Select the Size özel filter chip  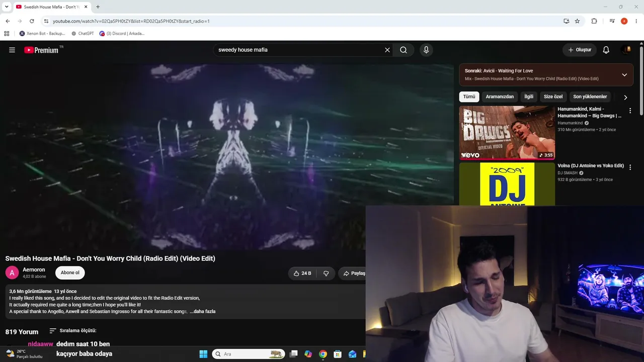553,97
